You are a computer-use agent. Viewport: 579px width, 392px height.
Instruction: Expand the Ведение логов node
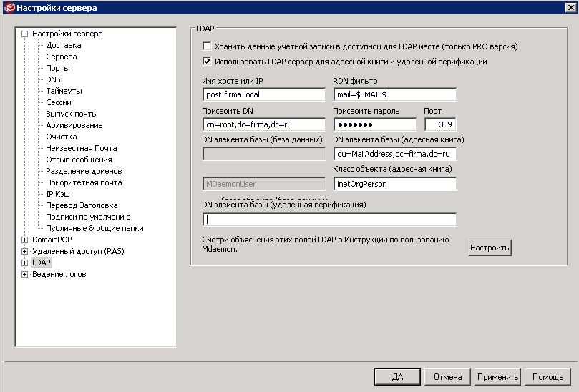coord(25,274)
